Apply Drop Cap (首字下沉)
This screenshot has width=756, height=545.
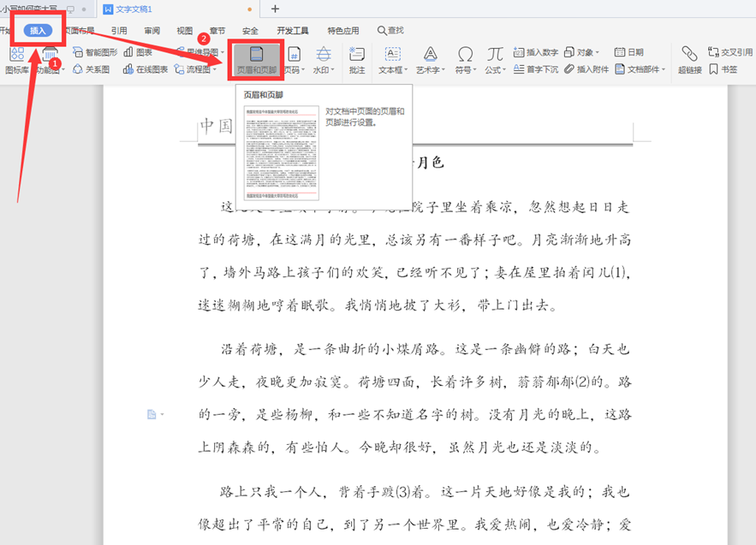pos(536,69)
